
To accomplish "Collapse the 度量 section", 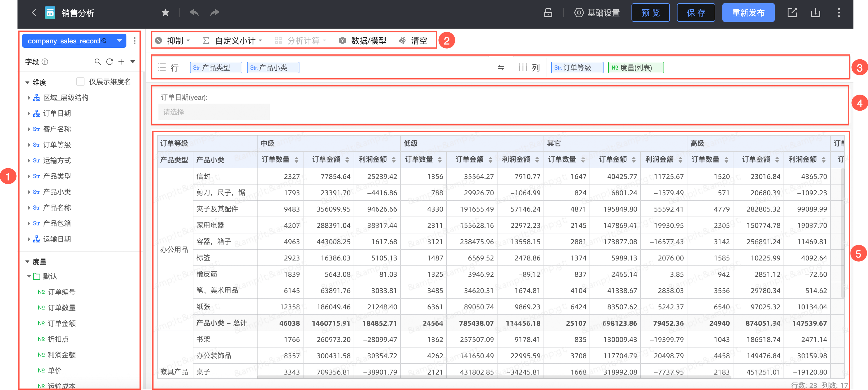I will [x=28, y=262].
